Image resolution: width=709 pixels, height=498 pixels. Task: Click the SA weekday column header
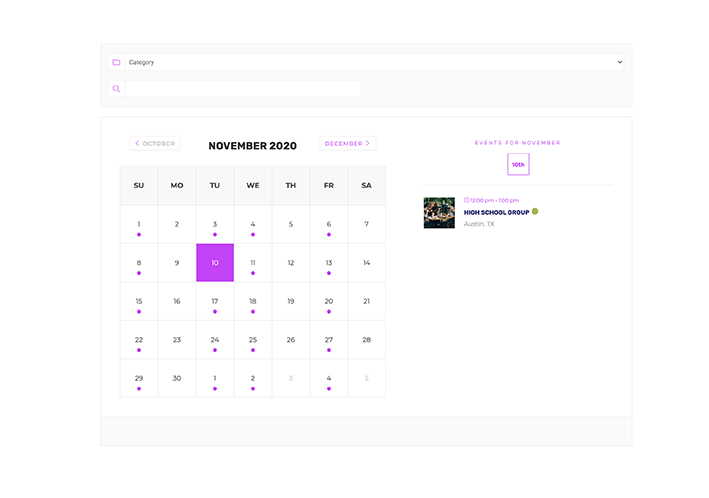click(x=367, y=185)
